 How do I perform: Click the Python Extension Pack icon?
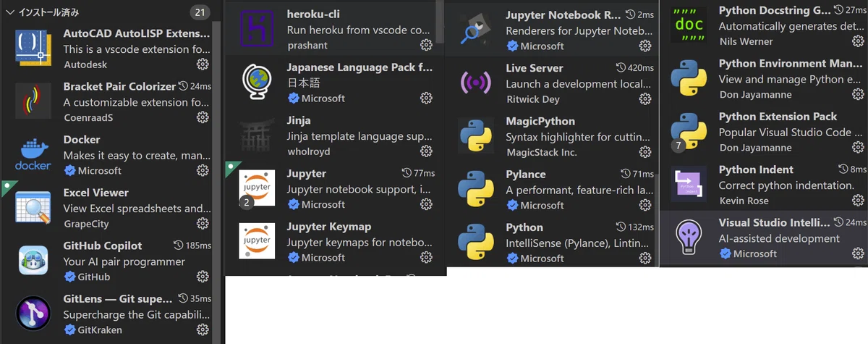coord(688,130)
